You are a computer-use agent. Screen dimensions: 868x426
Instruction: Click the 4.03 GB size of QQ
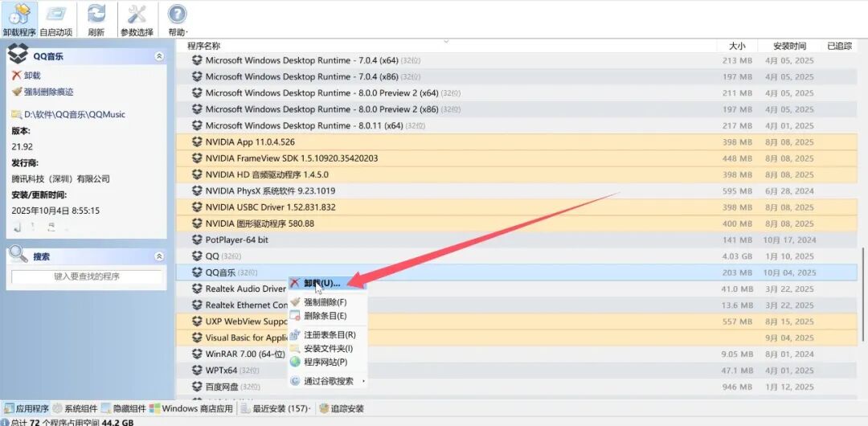coord(737,256)
